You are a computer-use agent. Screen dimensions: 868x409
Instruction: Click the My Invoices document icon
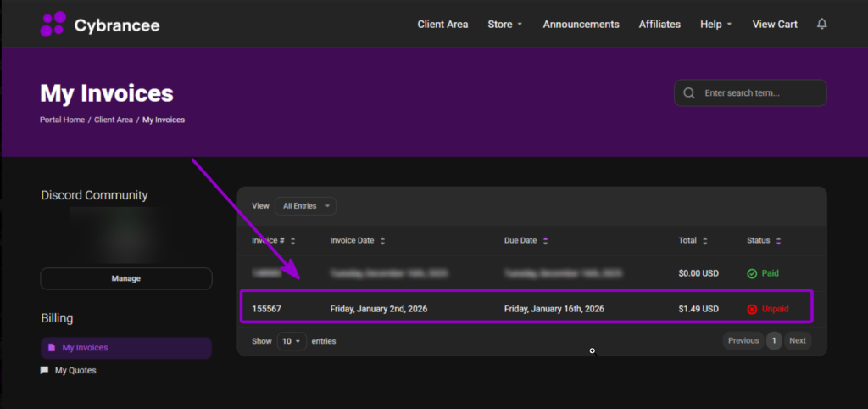coord(52,348)
